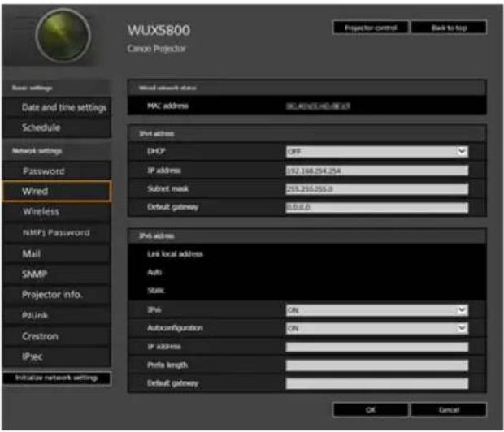Image resolution: width=504 pixels, height=432 pixels.
Task: Click the Network settings sidebar heading
Action: coord(37,151)
